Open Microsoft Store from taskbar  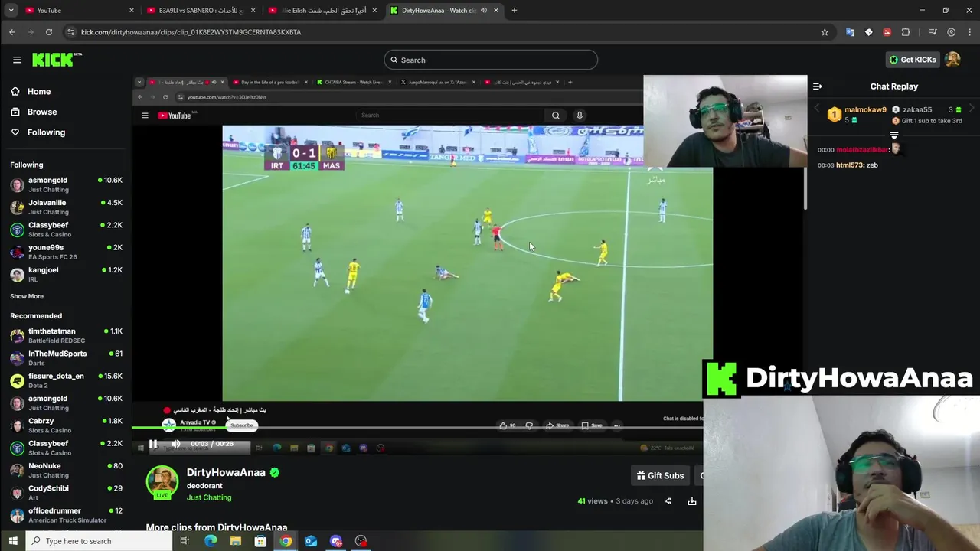(260, 541)
